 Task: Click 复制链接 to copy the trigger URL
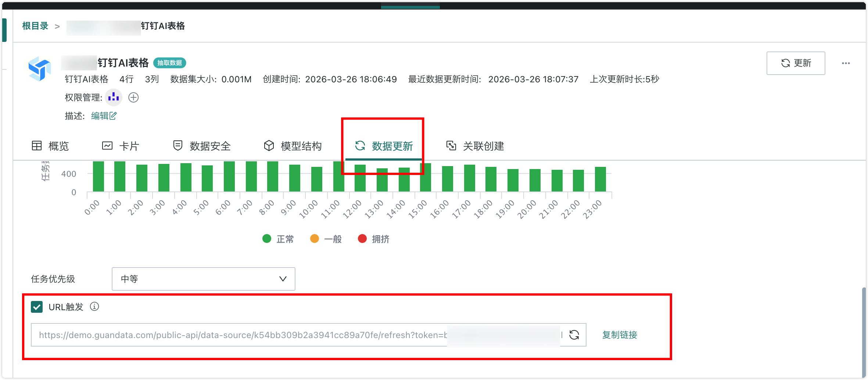point(619,335)
